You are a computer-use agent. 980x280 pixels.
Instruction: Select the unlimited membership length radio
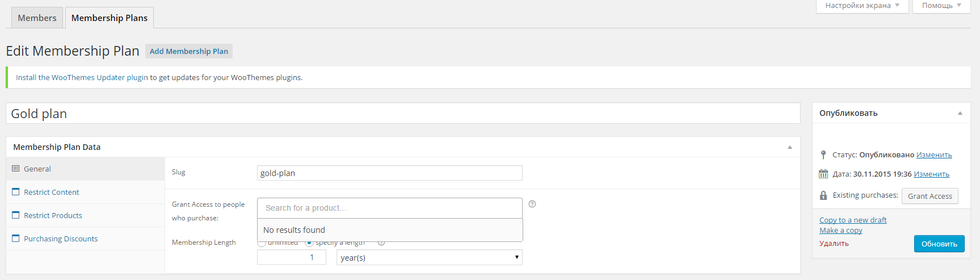pyautogui.click(x=262, y=243)
